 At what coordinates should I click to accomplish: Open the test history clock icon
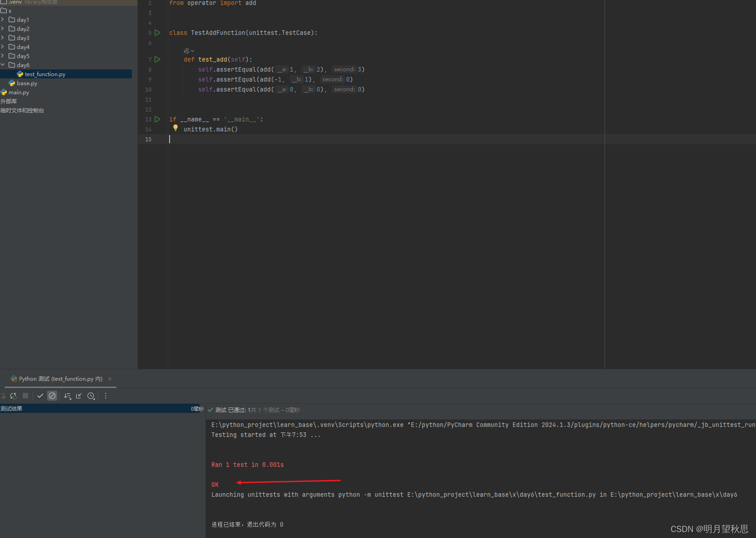click(x=91, y=396)
